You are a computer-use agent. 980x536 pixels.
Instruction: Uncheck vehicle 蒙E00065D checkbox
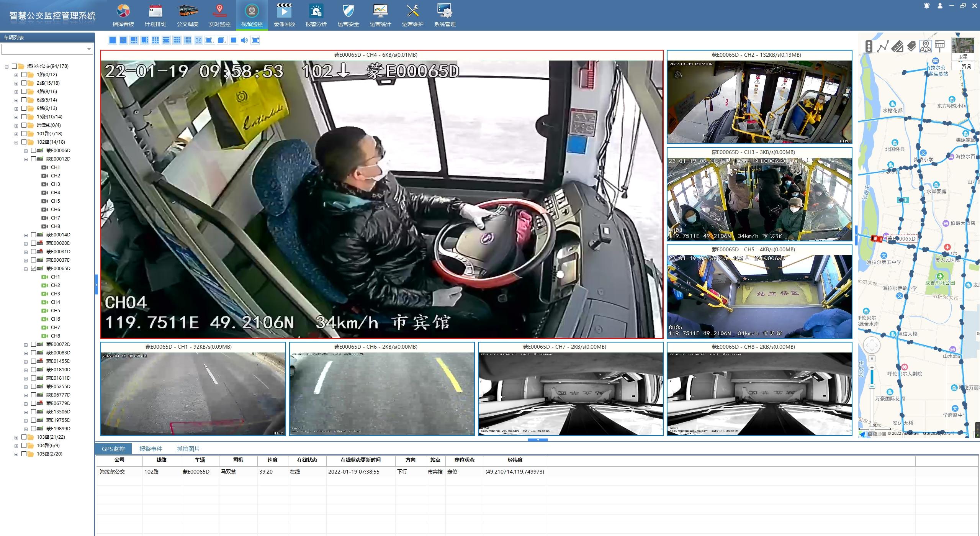click(x=34, y=268)
